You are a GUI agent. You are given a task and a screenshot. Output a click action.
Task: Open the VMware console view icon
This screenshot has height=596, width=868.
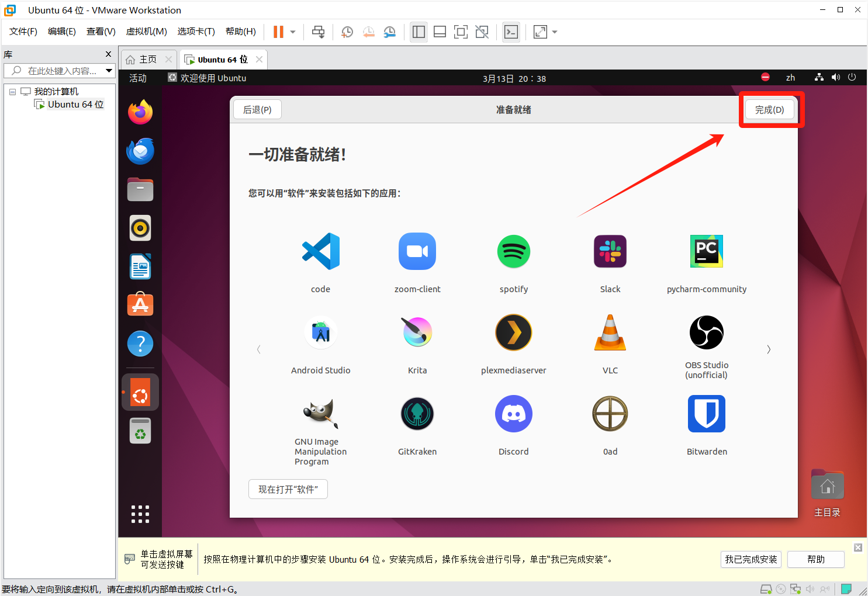click(x=511, y=32)
